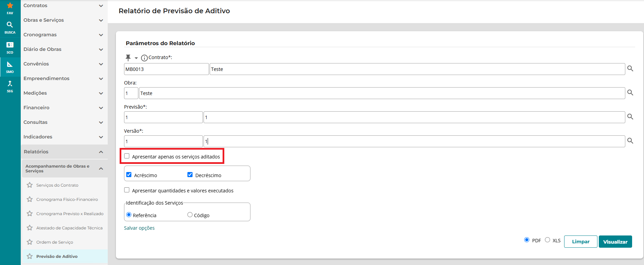The image size is (644, 265).
Task: Click the pin icon beside Contrato
Action: 128,57
